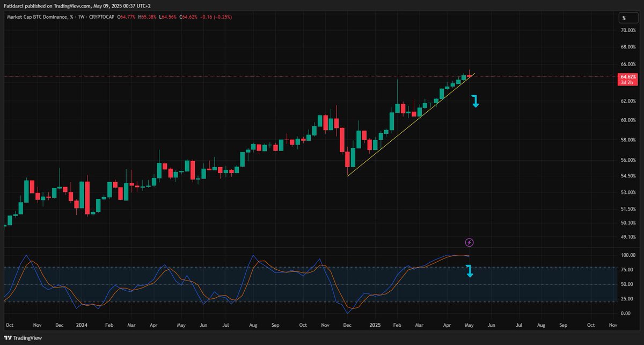Click the 75.00 oscillator axis label
The width and height of the screenshot is (644, 345).
(627, 270)
